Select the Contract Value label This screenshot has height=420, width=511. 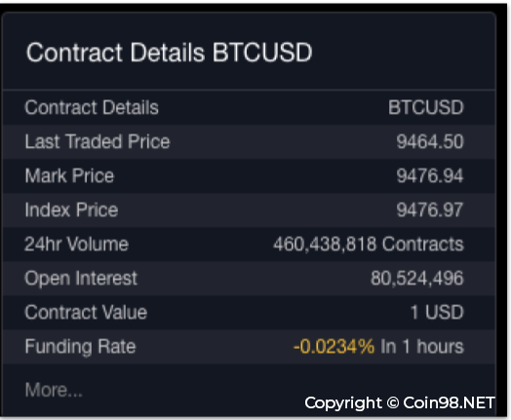coord(86,312)
